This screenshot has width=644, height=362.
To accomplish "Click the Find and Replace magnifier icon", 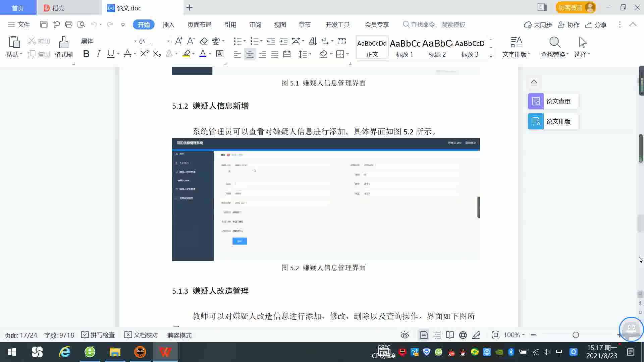I will point(554,43).
